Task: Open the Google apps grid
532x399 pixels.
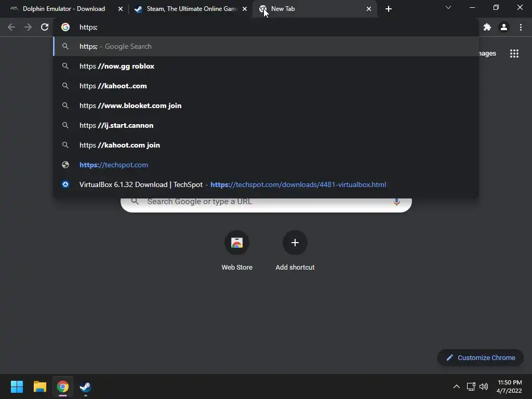Action: pos(514,54)
